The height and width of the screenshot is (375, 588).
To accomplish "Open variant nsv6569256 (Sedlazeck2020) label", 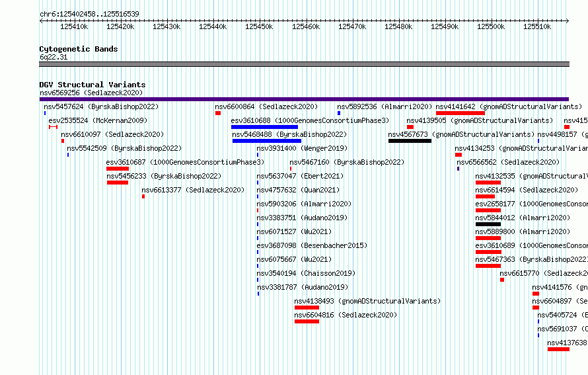I will [91, 93].
